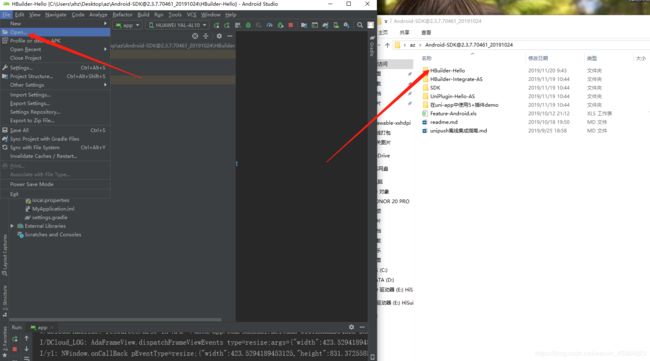Click Save All in the File menu

click(x=55, y=130)
